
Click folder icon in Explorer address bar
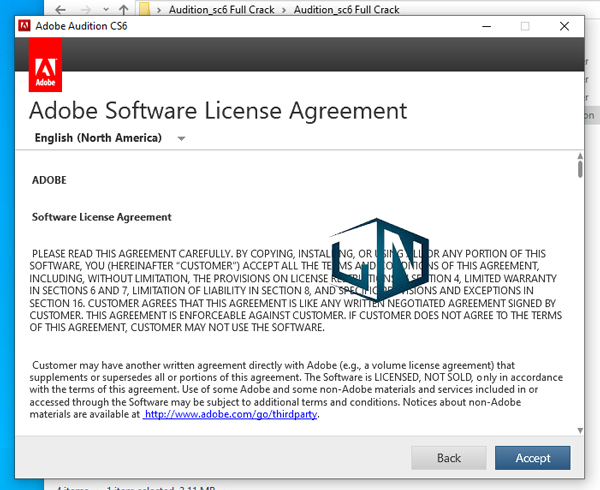pyautogui.click(x=144, y=8)
